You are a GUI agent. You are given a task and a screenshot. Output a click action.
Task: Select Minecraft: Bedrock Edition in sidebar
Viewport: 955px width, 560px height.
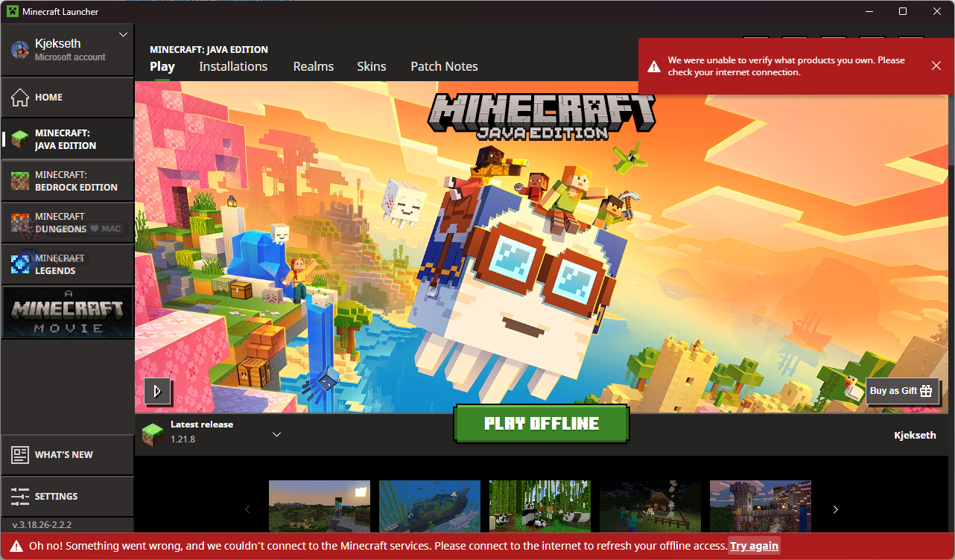pos(67,181)
